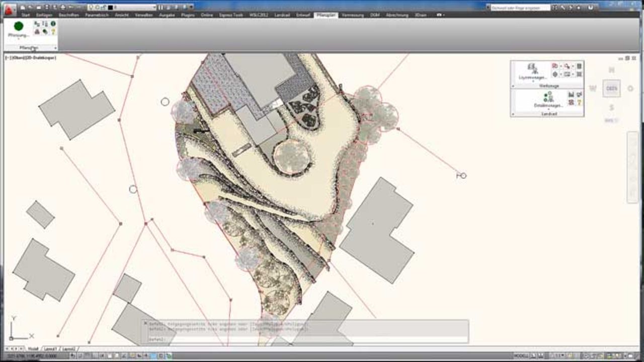
Task: Toggle the first drawing aid button in the status bar
Action: [73, 356]
